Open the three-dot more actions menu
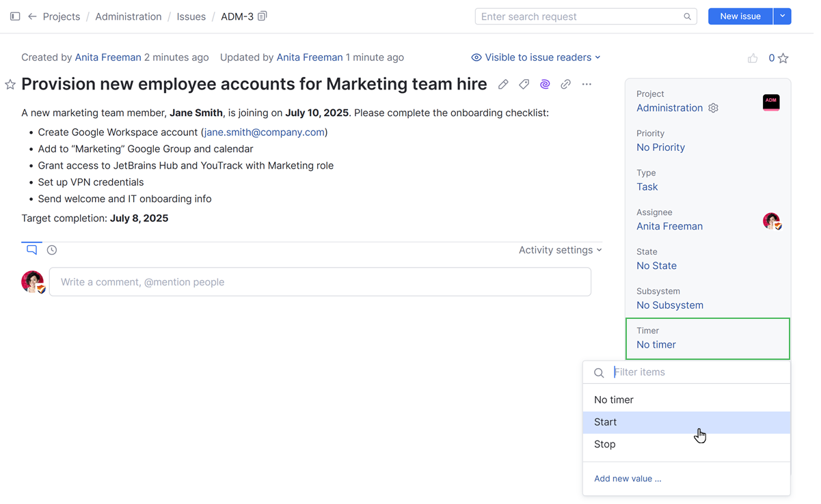 587,85
